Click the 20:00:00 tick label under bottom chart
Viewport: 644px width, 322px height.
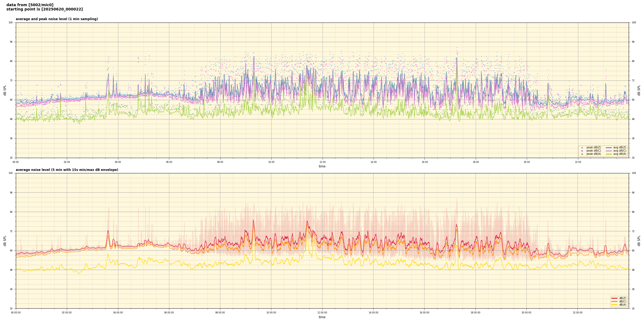526,313
